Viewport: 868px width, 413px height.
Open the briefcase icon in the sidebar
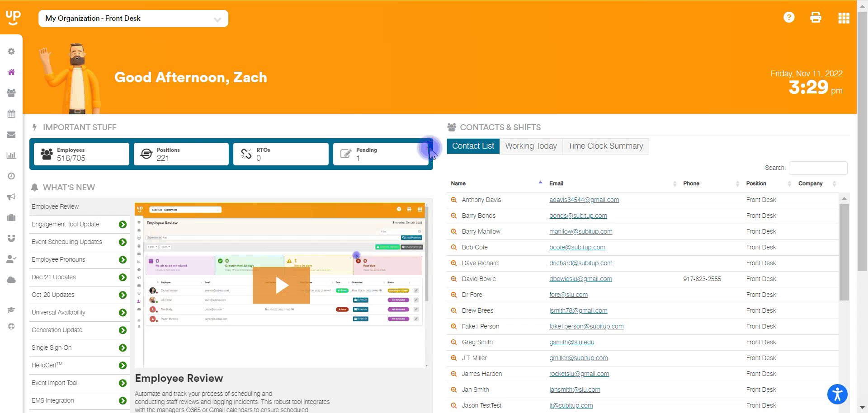pos(11,217)
